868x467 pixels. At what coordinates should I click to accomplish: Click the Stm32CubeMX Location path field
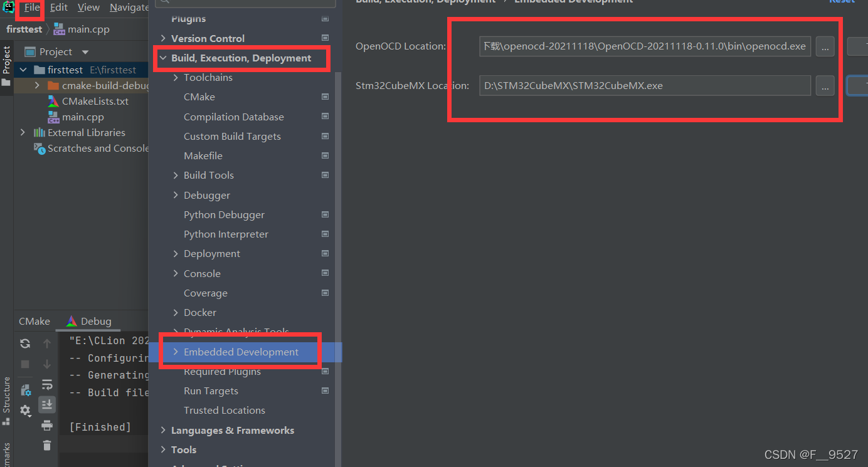(645, 85)
